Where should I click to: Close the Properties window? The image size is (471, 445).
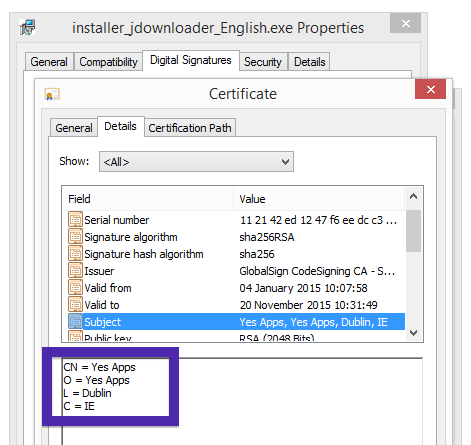tap(406, 23)
